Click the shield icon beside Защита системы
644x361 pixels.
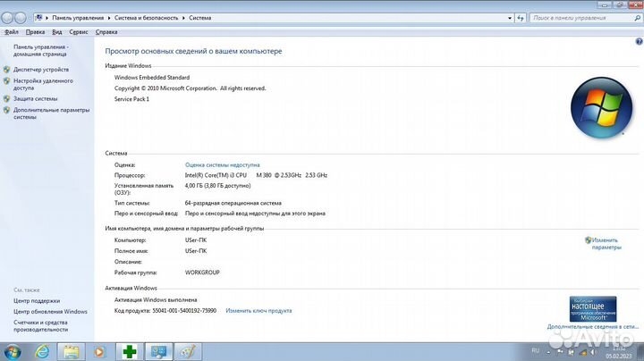[6, 99]
